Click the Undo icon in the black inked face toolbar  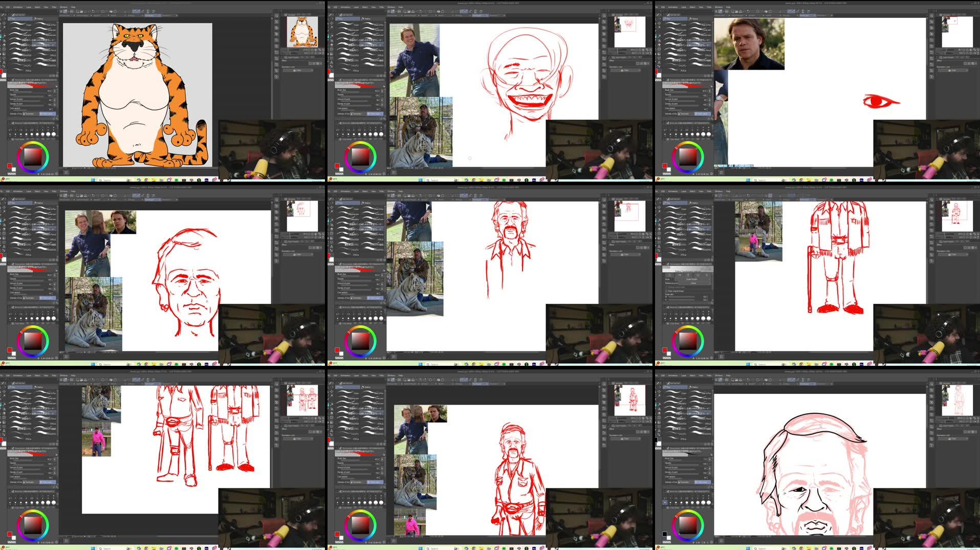tap(748, 380)
